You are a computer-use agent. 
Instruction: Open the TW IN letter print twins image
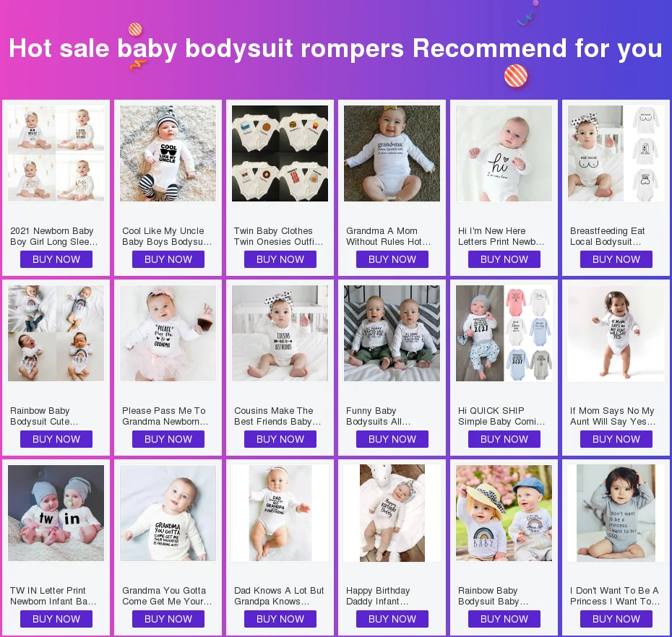pos(56,513)
